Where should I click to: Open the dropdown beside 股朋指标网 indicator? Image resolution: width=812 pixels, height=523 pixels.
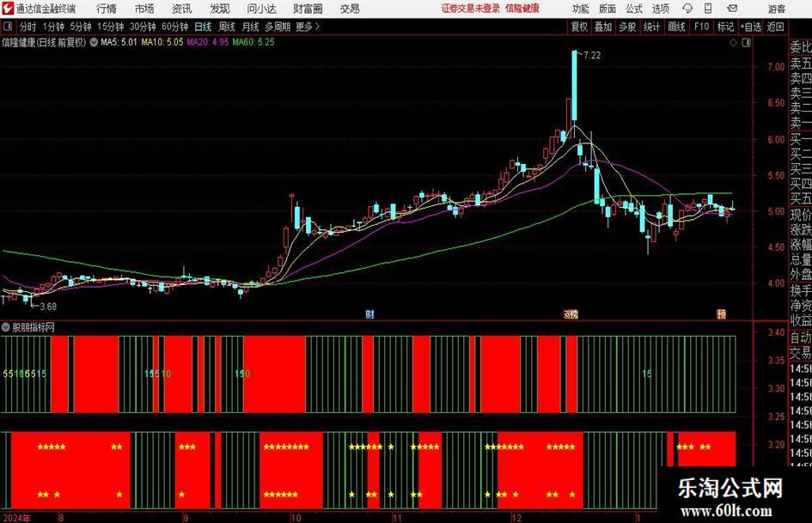point(6,327)
